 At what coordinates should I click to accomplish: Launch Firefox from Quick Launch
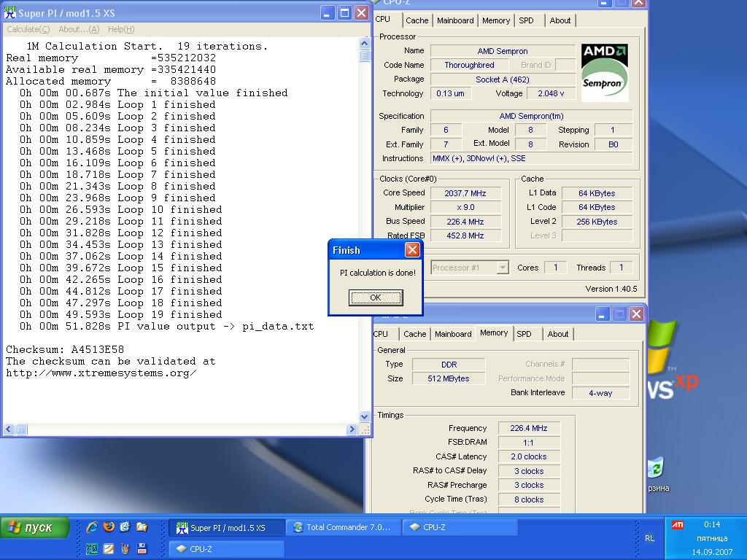pos(109,526)
